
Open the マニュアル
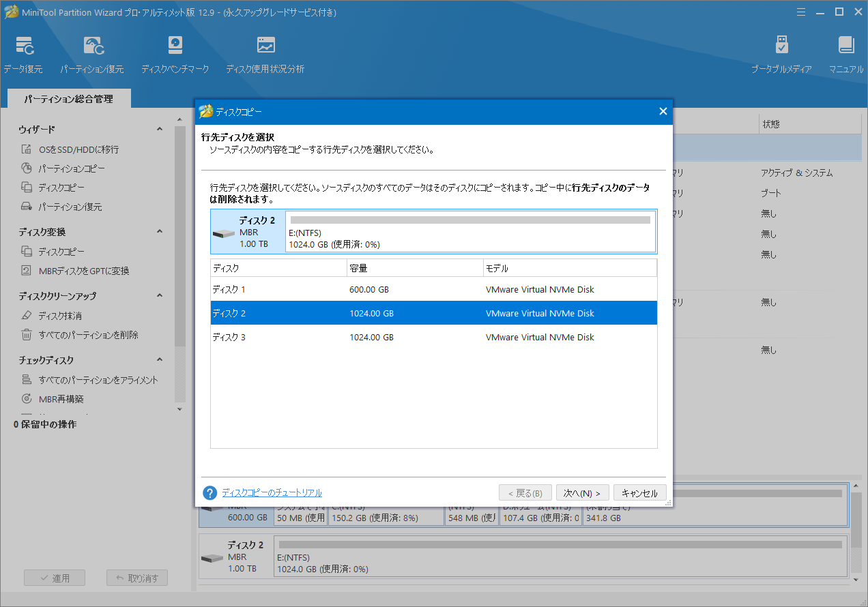pyautogui.click(x=845, y=53)
